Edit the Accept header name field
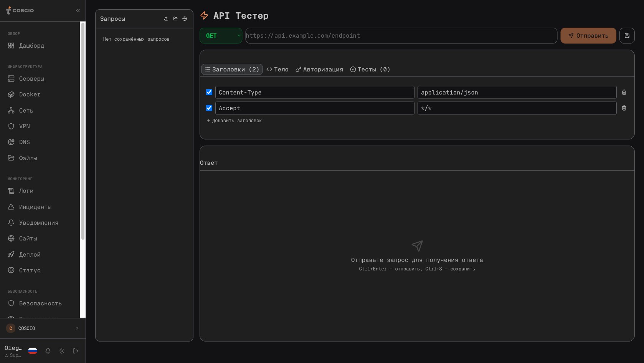644x363 pixels. 315,108
